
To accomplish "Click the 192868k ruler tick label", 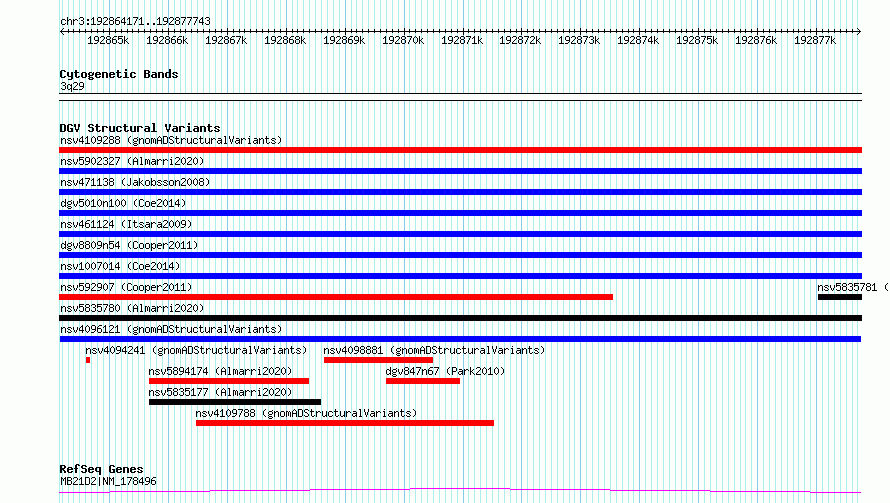I will point(285,40).
